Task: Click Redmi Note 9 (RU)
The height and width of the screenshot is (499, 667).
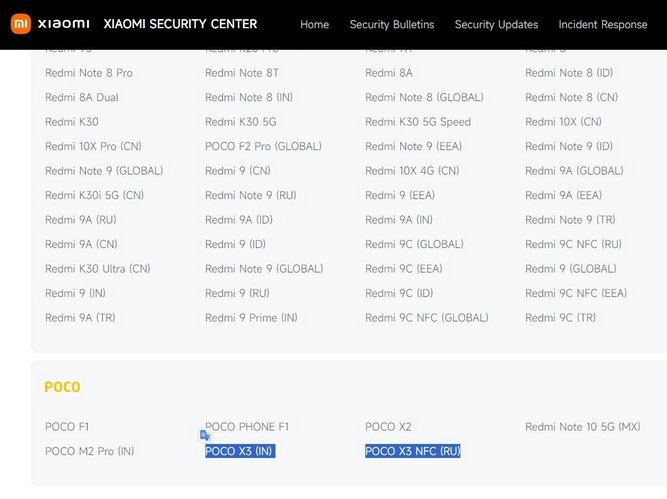Action: (x=251, y=195)
